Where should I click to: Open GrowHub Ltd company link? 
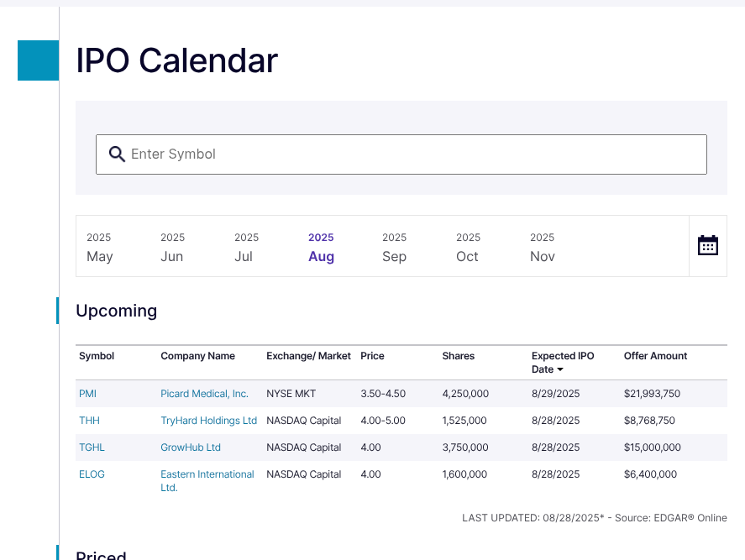191,447
